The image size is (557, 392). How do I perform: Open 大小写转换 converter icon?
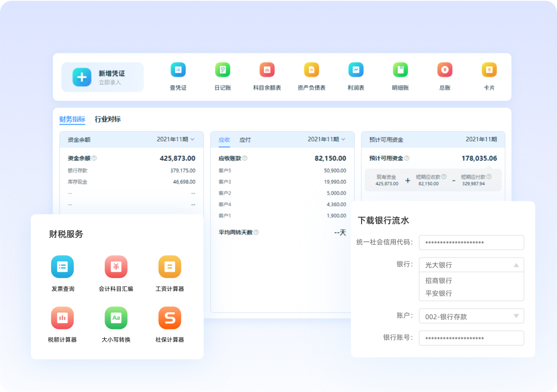116,318
